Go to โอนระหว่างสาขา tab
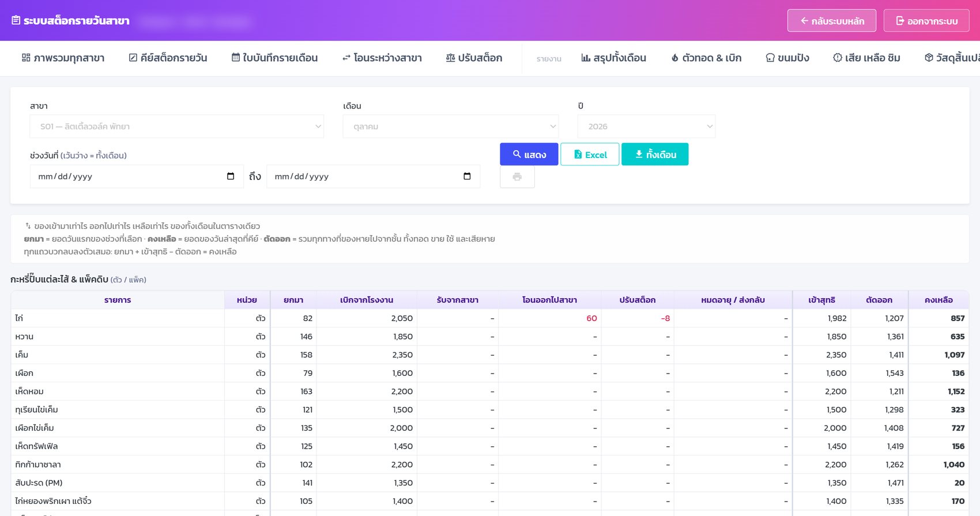The image size is (980, 516). point(382,58)
